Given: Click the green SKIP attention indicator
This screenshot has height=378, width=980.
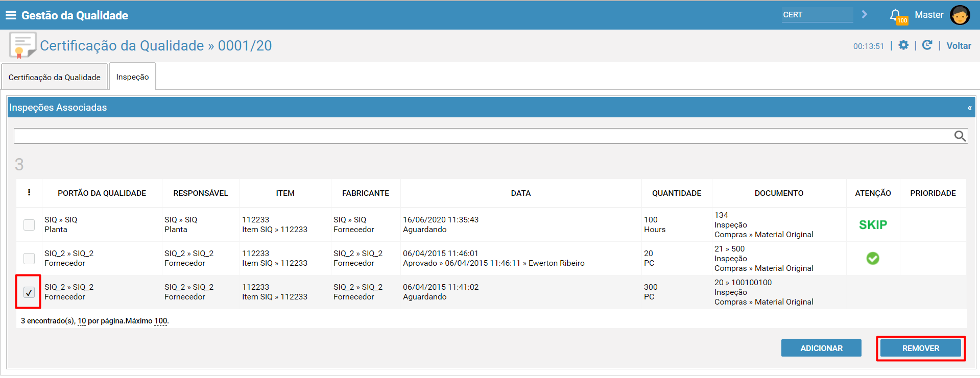Looking at the screenshot, I should 873,224.
